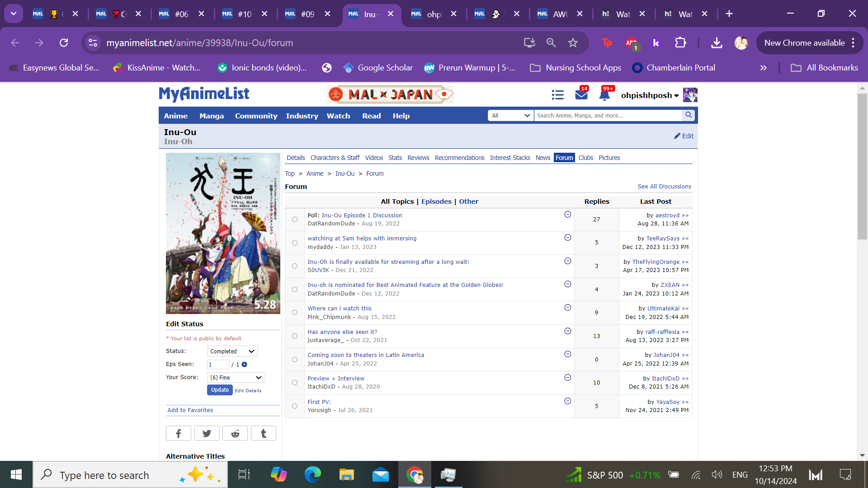Expand the search category All dropdown
Viewport: 868px width, 488px height.
(x=510, y=116)
